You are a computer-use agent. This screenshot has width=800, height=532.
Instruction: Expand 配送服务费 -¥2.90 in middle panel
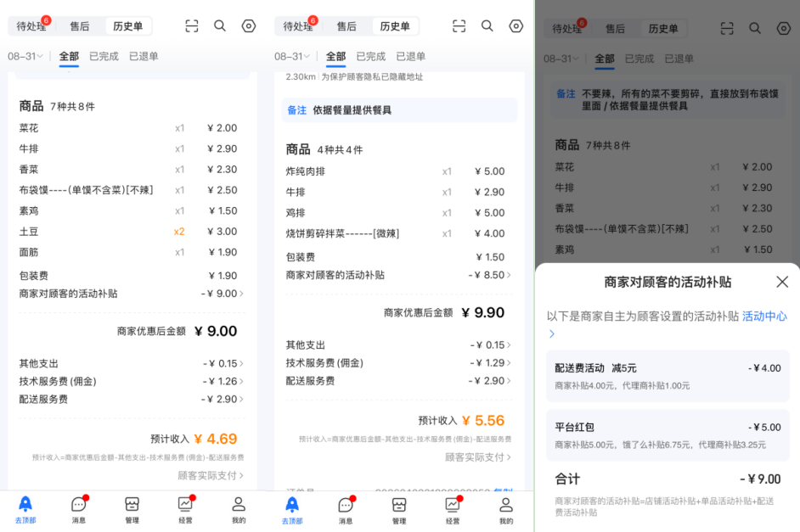tap(398, 381)
